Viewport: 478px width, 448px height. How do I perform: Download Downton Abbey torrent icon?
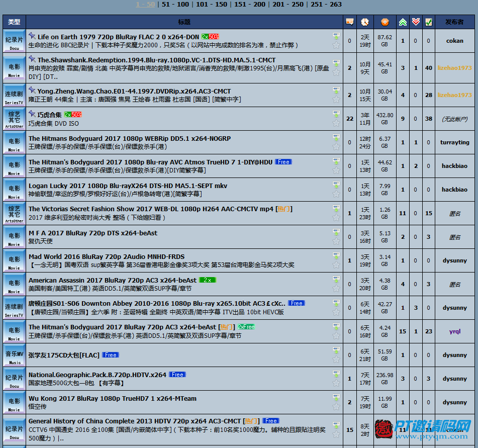336,303
